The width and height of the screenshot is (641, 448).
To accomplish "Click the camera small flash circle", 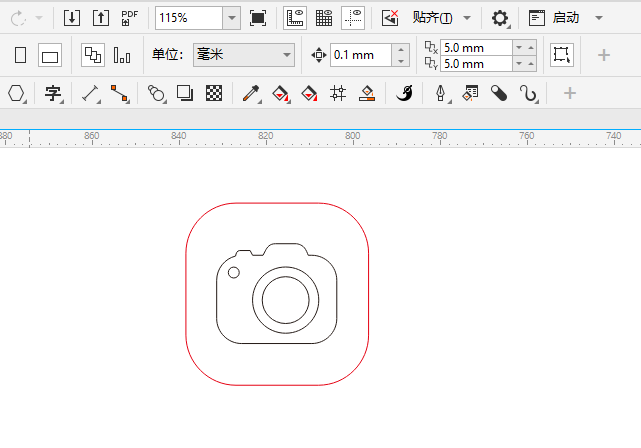I will coord(233,273).
